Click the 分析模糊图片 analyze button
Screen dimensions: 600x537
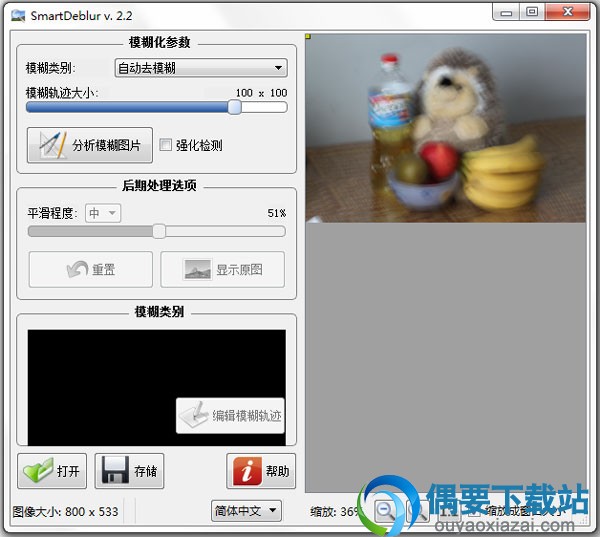[x=90, y=145]
